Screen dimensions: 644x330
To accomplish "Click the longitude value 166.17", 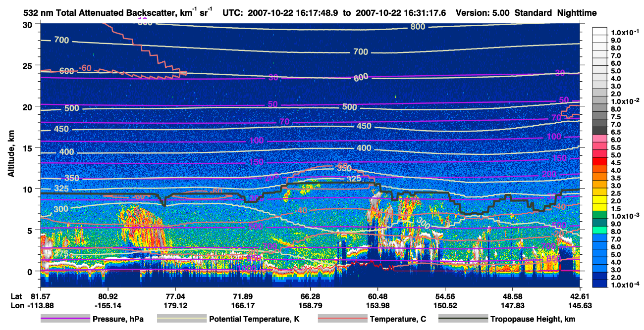I will pos(242,305).
